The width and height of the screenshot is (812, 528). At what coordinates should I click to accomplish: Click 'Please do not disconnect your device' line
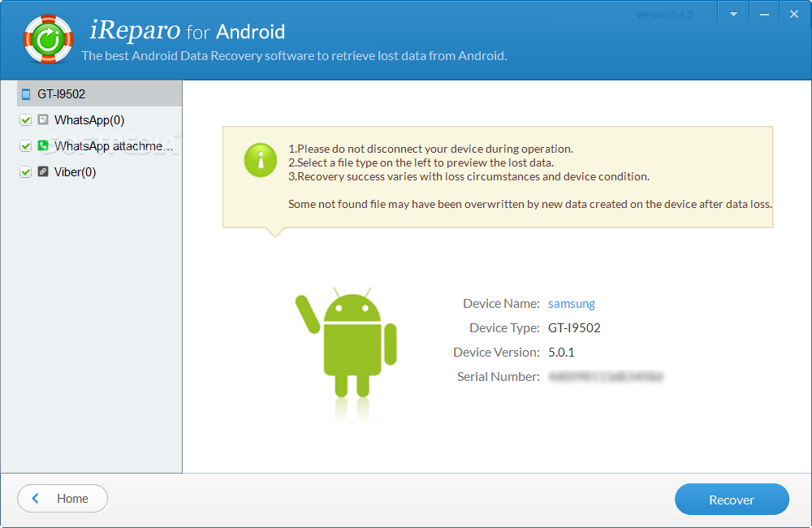pyautogui.click(x=431, y=149)
